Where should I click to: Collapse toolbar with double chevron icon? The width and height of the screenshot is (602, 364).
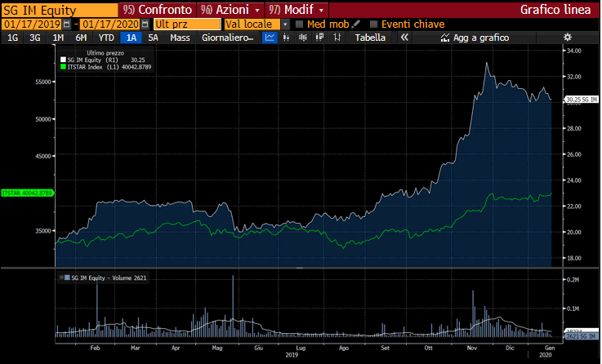[403, 38]
